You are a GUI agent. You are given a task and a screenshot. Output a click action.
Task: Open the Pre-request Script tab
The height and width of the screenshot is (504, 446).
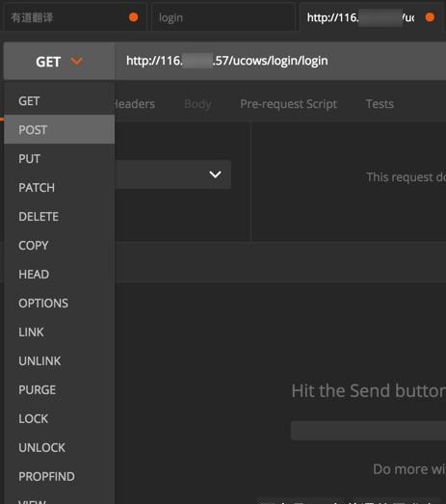[288, 104]
